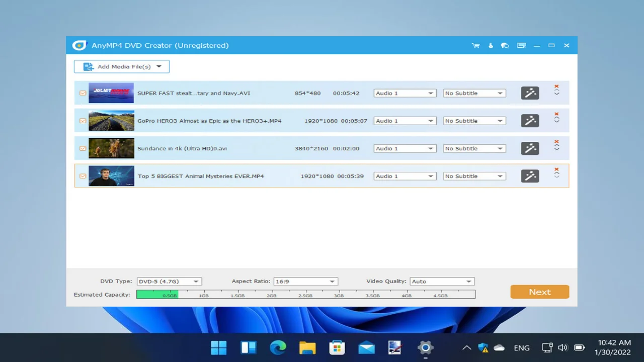This screenshot has width=644, height=362.
Task: Move Sundance in 4k video up in list
Action: click(556, 146)
